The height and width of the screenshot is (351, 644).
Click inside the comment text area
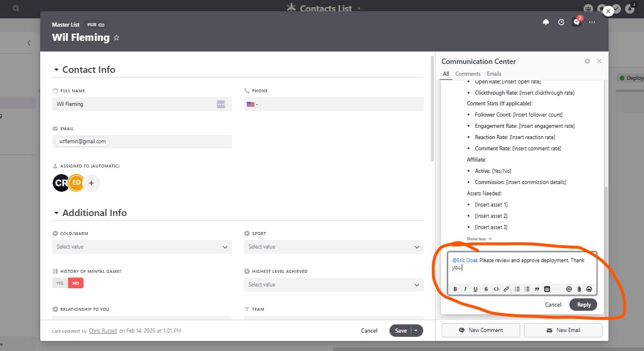[522, 269]
